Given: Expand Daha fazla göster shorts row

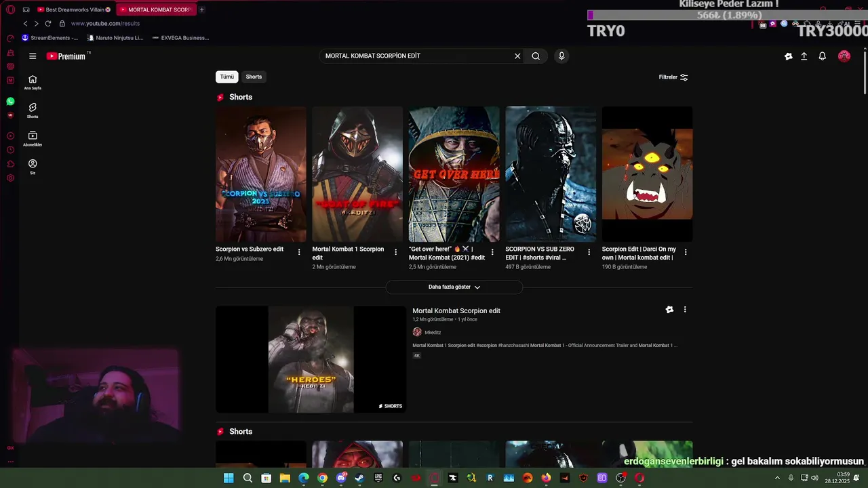Looking at the screenshot, I should click(x=454, y=287).
